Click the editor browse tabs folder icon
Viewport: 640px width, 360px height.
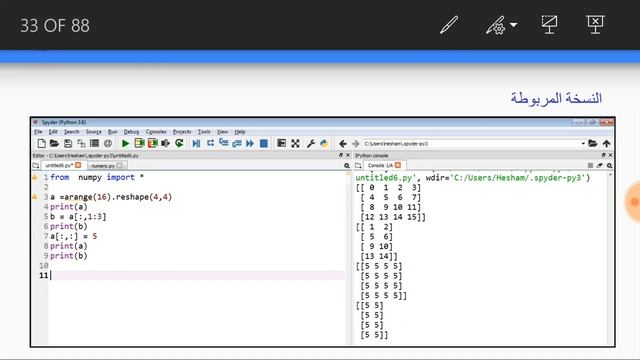coord(36,165)
